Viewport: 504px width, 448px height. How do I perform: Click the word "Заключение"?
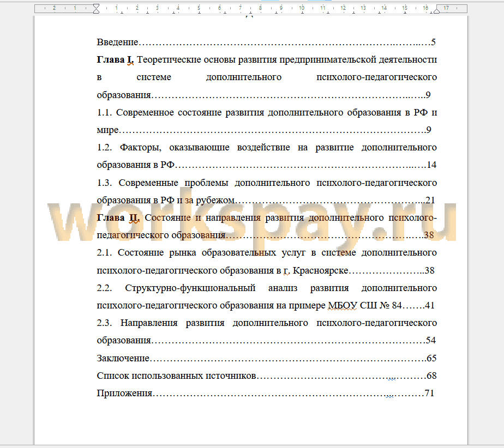[x=123, y=358]
